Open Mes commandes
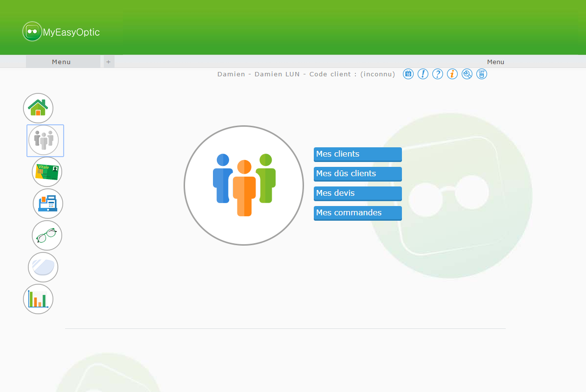Screen dimensions: 586x392 pyautogui.click(x=358, y=213)
